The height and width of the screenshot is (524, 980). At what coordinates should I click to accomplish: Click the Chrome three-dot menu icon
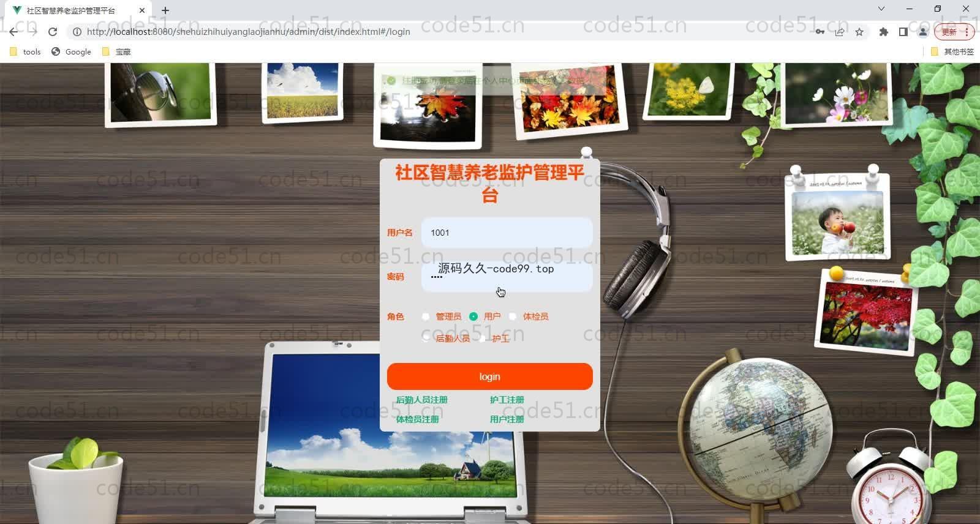tap(967, 32)
